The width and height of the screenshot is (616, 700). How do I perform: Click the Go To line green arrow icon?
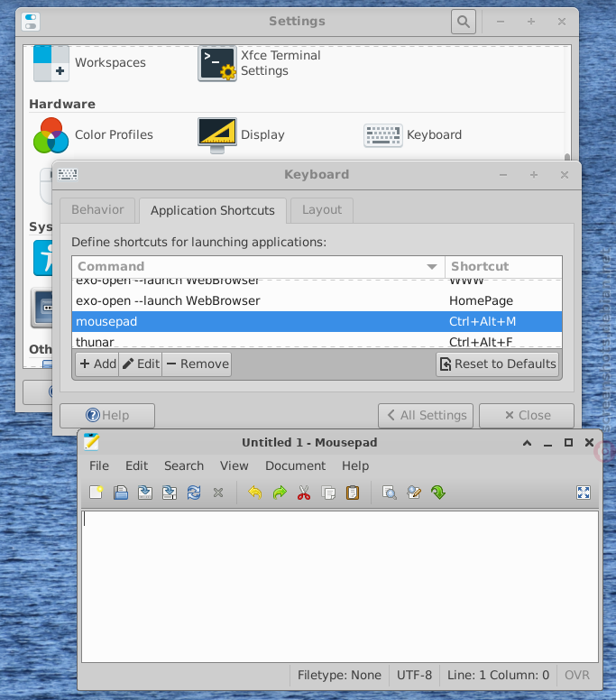click(438, 493)
